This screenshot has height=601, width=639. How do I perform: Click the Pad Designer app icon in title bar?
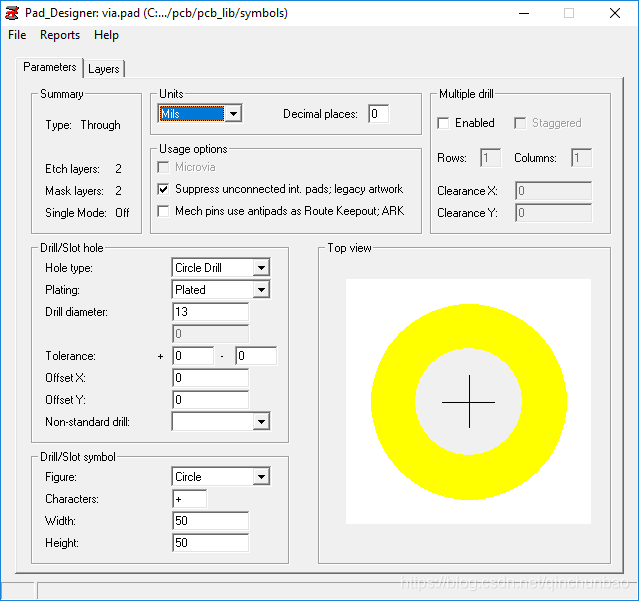[13, 12]
